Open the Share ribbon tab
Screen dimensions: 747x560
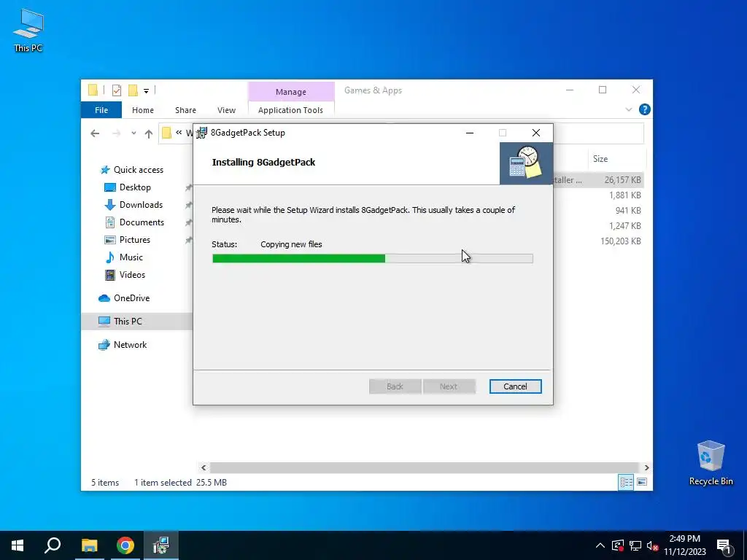pyautogui.click(x=185, y=110)
